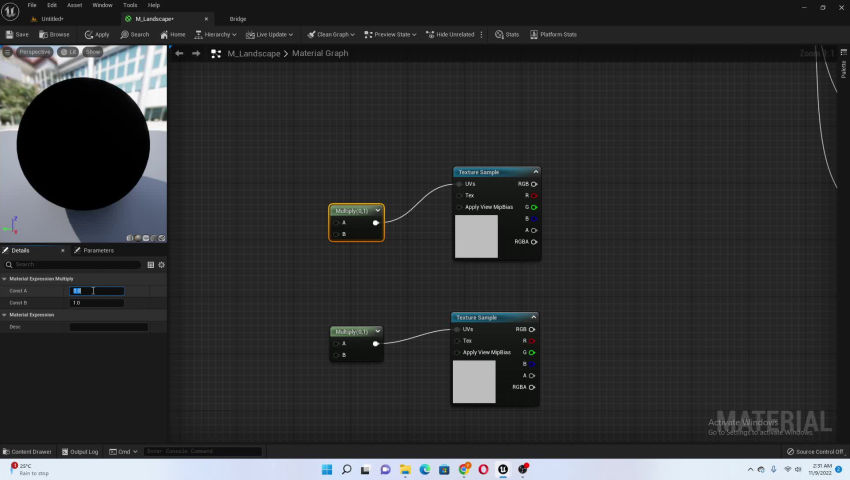The image size is (850, 480).
Task: Open Hide Unrelated options menu dots
Action: [x=481, y=34]
